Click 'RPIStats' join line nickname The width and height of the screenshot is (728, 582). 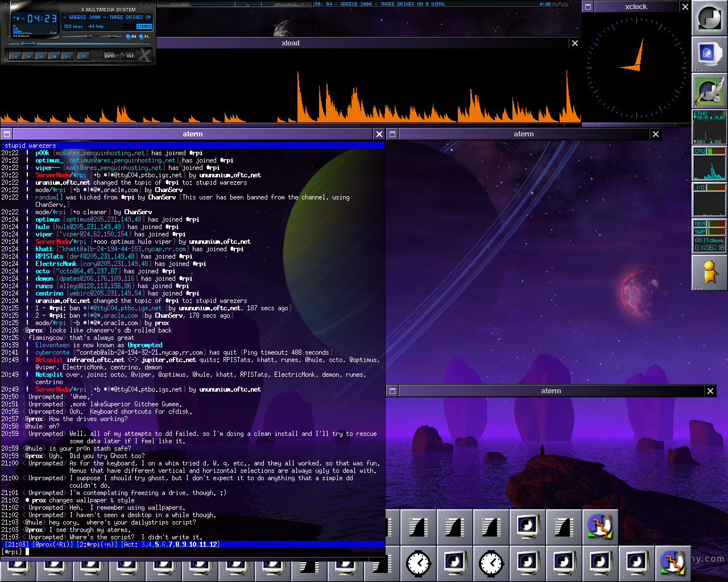[49, 256]
